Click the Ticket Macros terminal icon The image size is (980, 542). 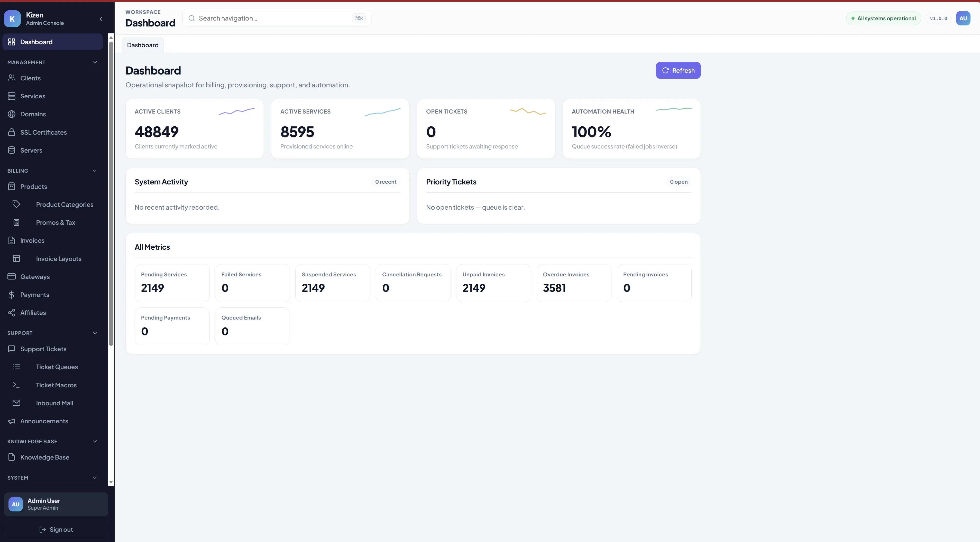coord(16,385)
